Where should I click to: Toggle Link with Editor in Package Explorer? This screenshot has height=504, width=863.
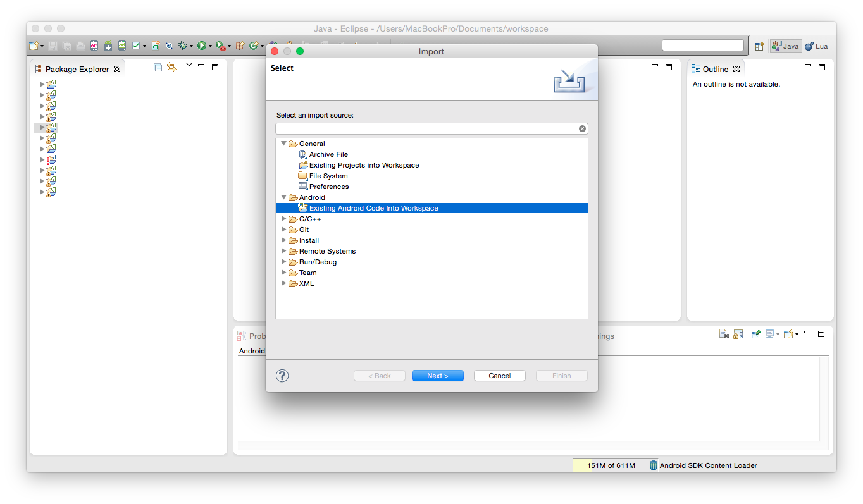coord(171,67)
